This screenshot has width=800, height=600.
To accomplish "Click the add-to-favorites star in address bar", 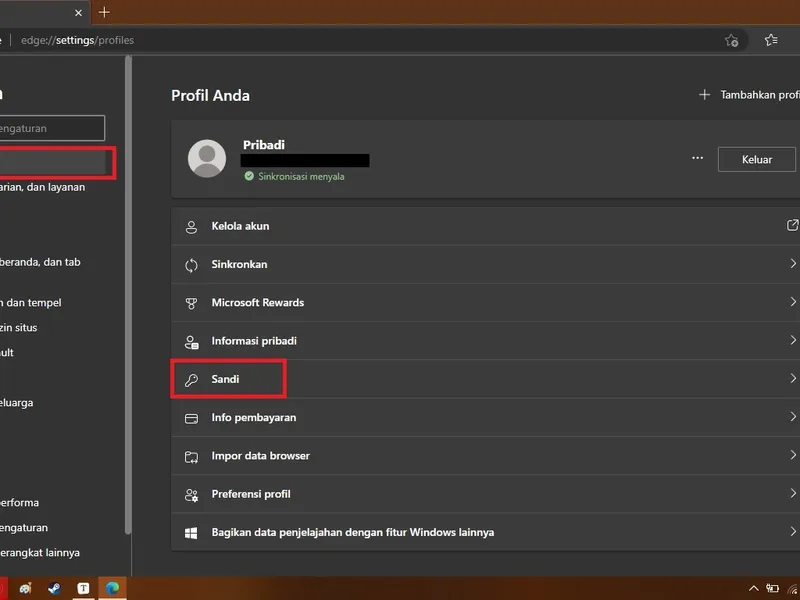I will tap(731, 41).
